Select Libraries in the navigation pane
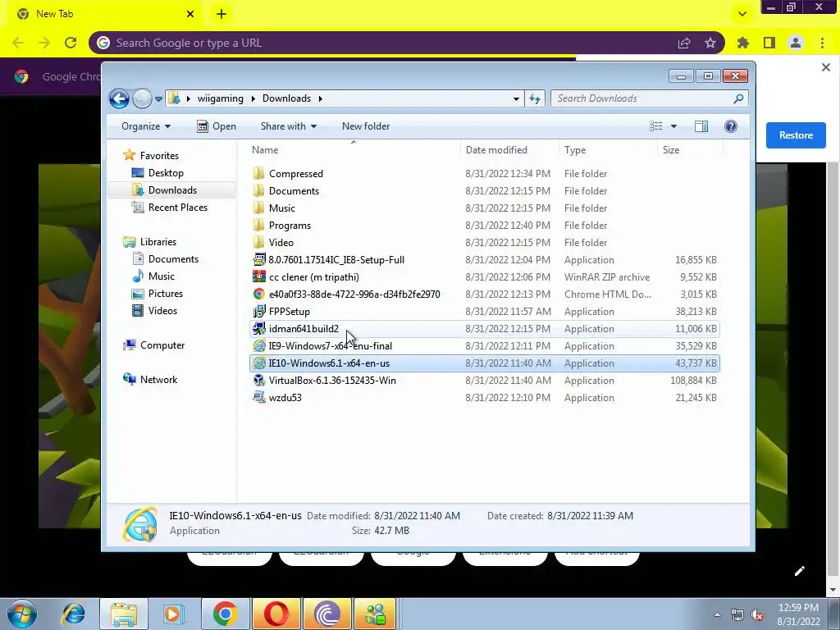The height and width of the screenshot is (630, 840). pyautogui.click(x=158, y=242)
